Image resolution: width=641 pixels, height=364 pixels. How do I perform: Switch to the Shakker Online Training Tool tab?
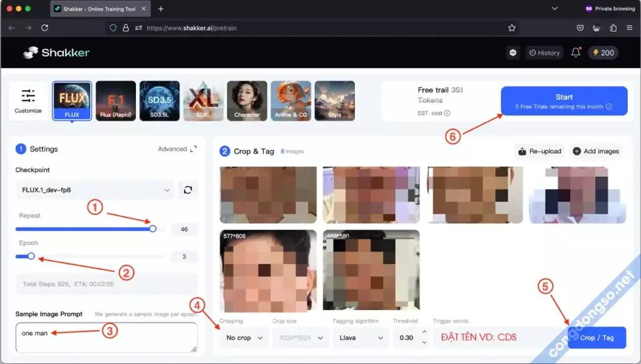coord(98,9)
